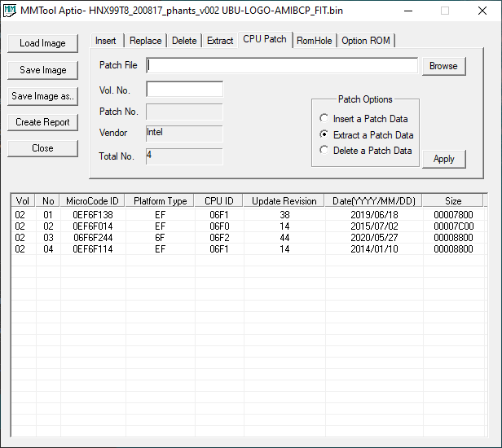Click Update Revision 38 cell

[x=284, y=215]
